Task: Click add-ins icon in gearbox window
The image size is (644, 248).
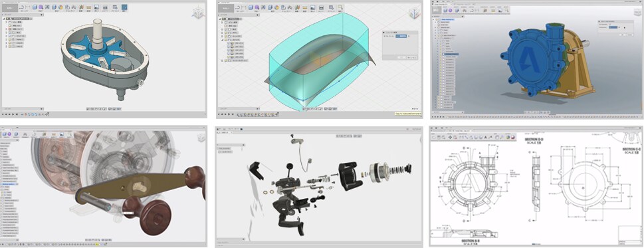Action: [x=115, y=7]
